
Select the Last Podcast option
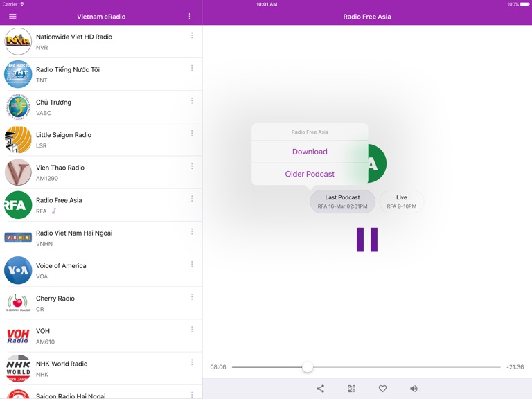[342, 202]
